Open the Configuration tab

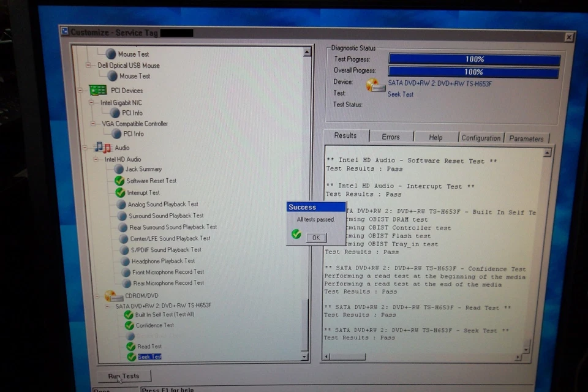pos(481,137)
